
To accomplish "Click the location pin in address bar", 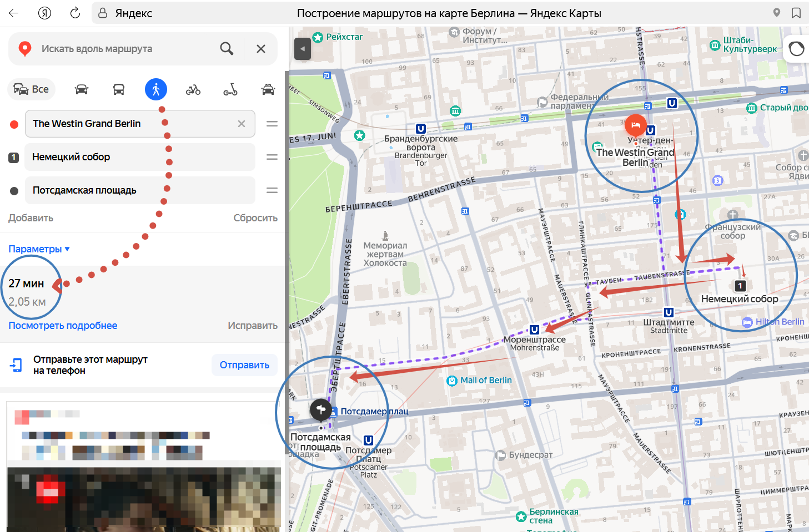I will 777,13.
